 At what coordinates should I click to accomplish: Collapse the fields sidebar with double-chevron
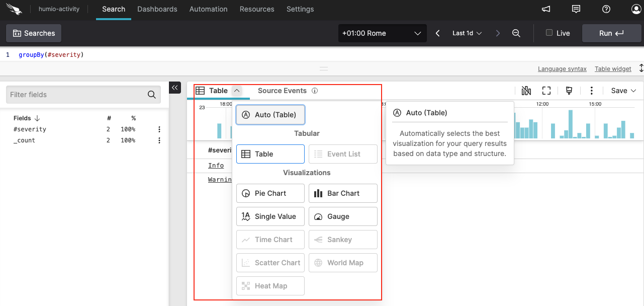click(x=175, y=87)
